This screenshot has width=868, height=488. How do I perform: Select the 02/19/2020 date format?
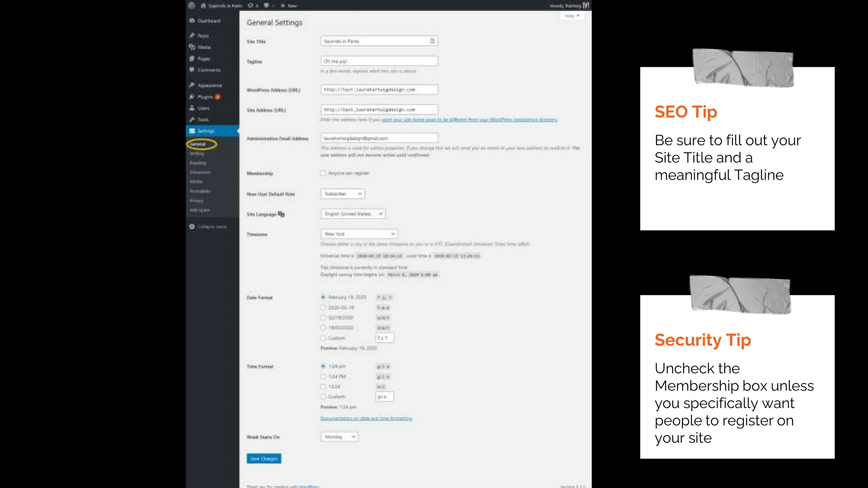click(323, 318)
